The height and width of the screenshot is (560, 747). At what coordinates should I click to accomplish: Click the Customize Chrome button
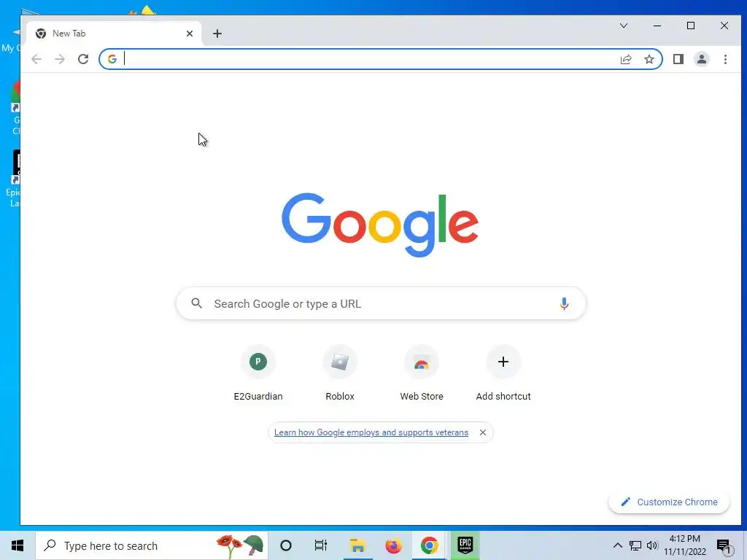(x=669, y=502)
